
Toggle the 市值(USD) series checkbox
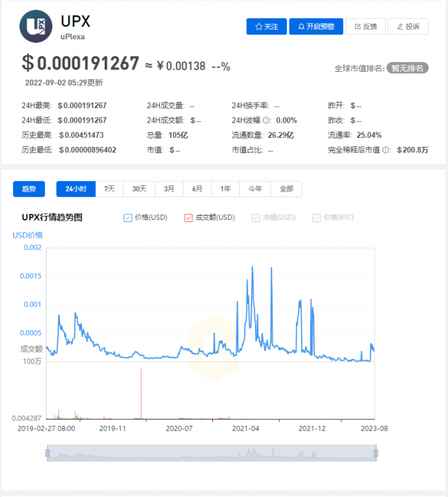256,218
